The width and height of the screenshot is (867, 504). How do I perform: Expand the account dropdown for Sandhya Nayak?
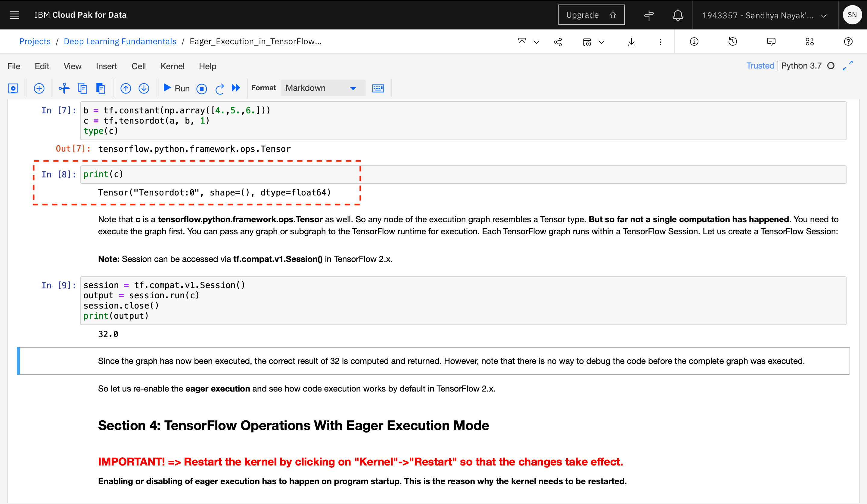pyautogui.click(x=824, y=15)
